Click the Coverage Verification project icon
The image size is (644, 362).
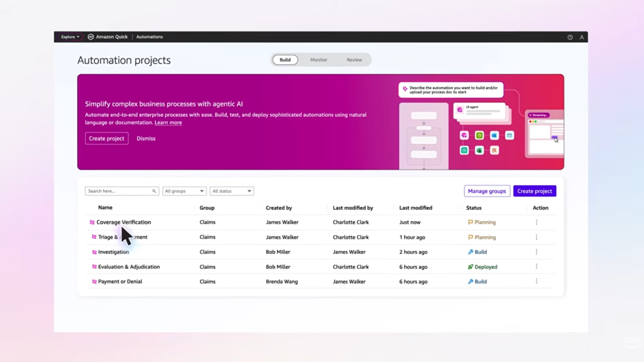point(92,223)
